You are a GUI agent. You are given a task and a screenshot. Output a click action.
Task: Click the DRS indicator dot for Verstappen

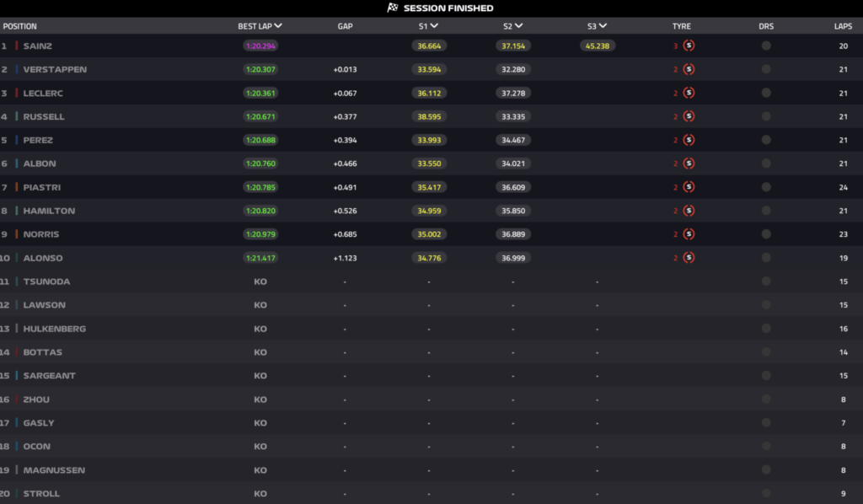[766, 69]
